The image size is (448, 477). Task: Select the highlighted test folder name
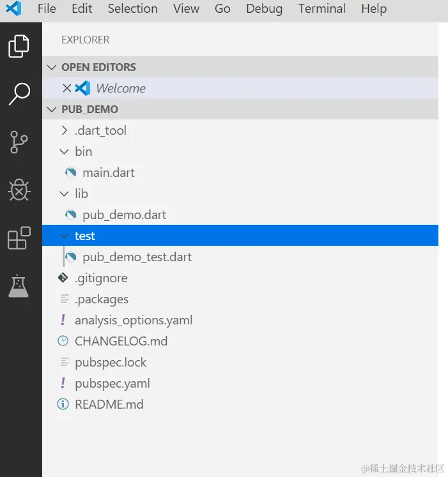(x=85, y=236)
